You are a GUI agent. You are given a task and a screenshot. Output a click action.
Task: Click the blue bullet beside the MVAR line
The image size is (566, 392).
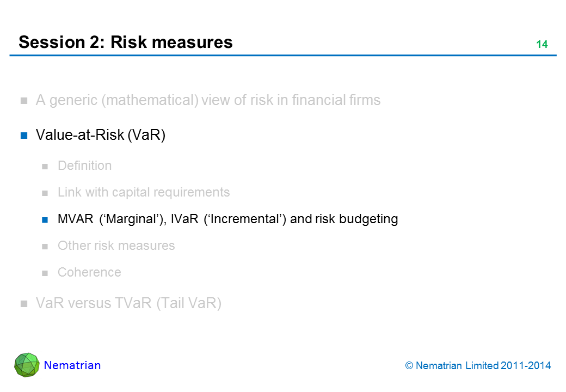pos(46,220)
